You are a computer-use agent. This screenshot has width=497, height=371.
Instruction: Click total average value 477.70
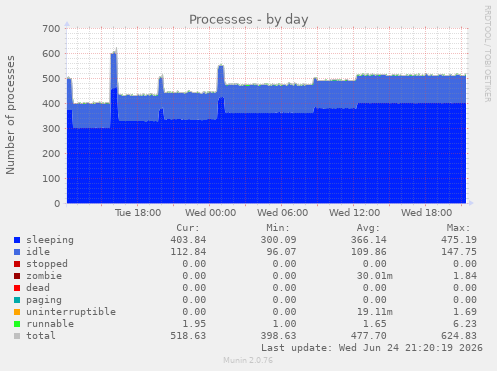[x=369, y=336]
